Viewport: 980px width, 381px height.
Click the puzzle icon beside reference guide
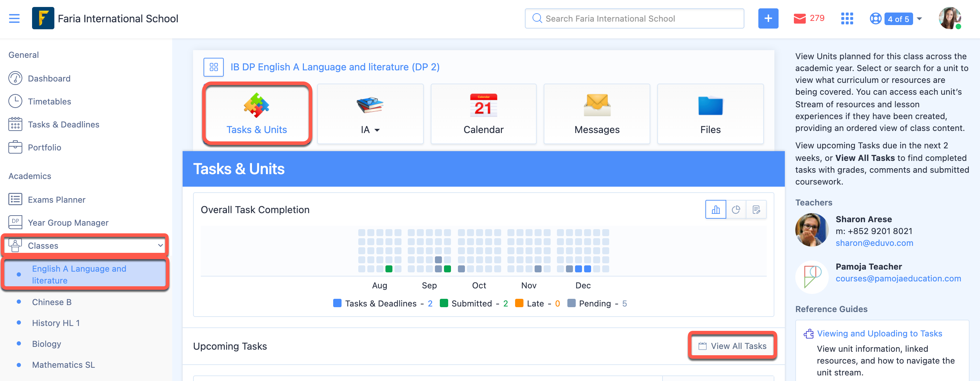tap(809, 334)
